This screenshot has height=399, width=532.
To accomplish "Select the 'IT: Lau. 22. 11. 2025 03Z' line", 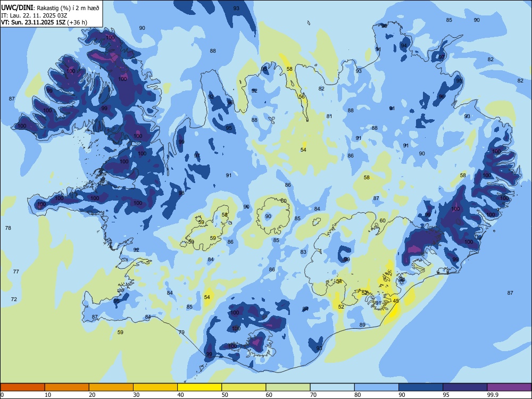I will pyautogui.click(x=34, y=15).
